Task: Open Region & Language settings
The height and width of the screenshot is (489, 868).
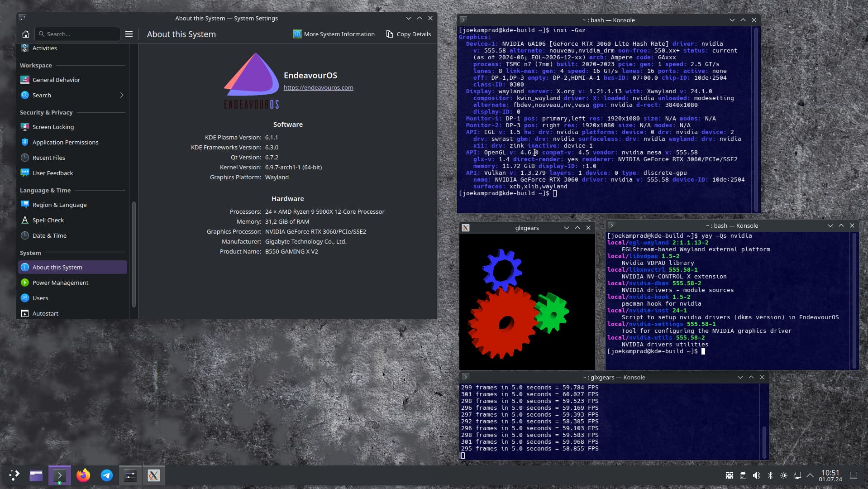Action: click(x=72, y=205)
